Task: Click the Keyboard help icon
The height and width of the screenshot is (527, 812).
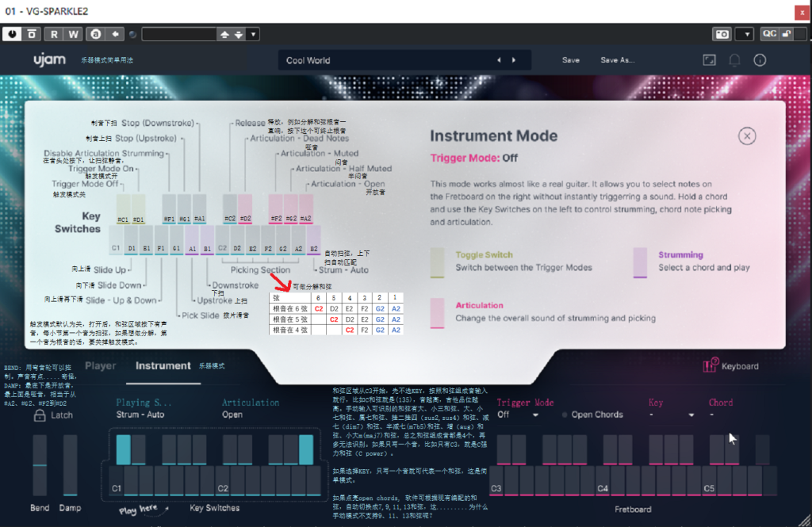Action: tap(710, 365)
